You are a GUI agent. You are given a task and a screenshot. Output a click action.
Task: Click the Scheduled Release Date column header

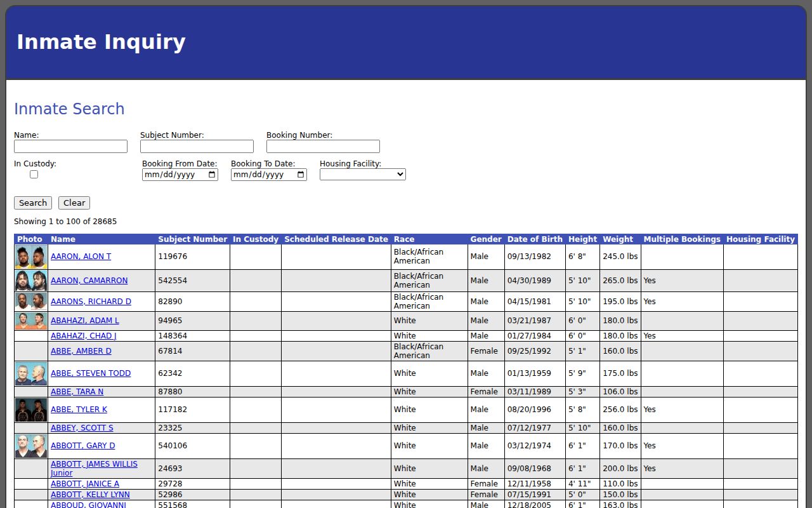(x=336, y=239)
